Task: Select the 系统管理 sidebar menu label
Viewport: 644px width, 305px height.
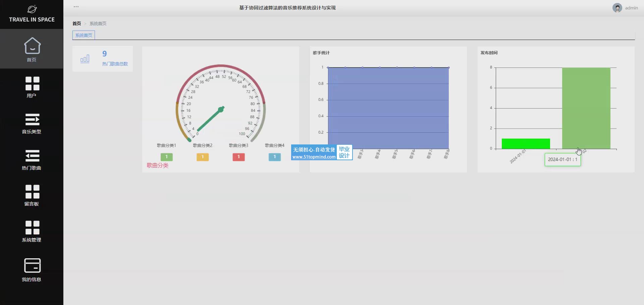Action: (32, 240)
